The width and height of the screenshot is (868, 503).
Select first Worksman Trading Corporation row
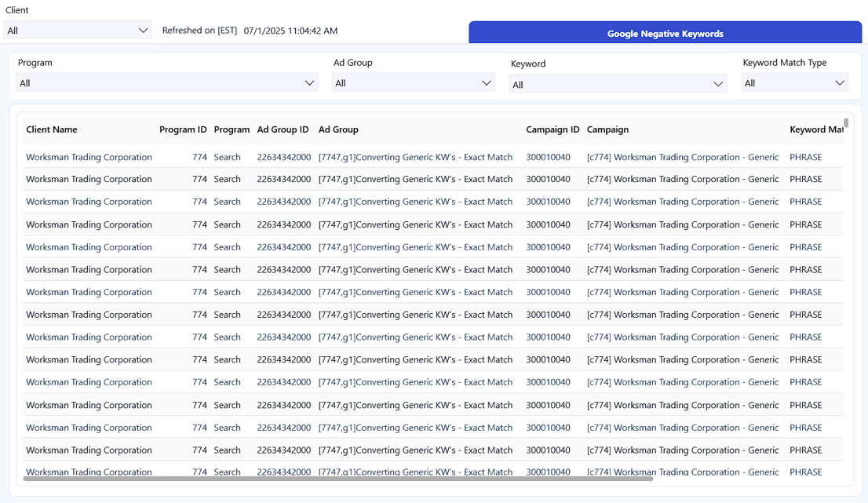point(89,157)
